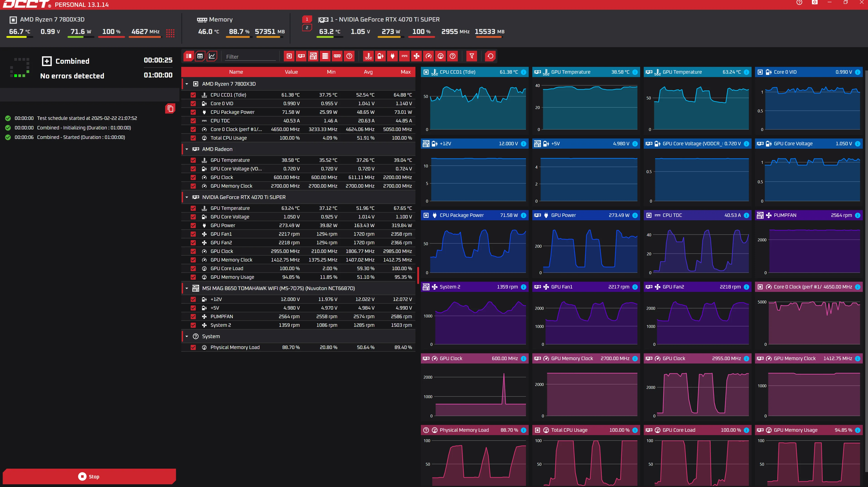Uncheck the GPU Fan1 sensor
Image resolution: width=868 pixels, height=487 pixels.
point(193,234)
